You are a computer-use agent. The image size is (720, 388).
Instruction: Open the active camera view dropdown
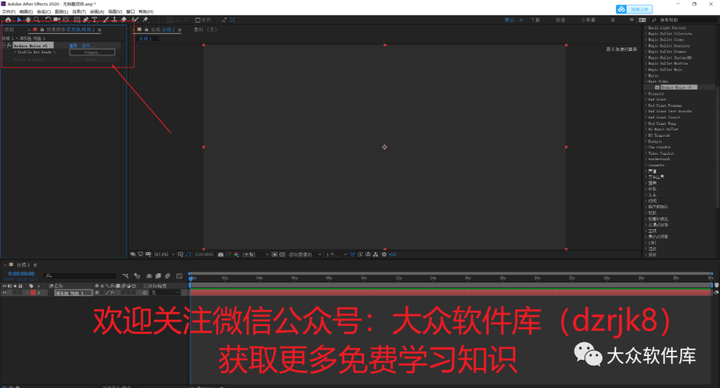(x=304, y=254)
